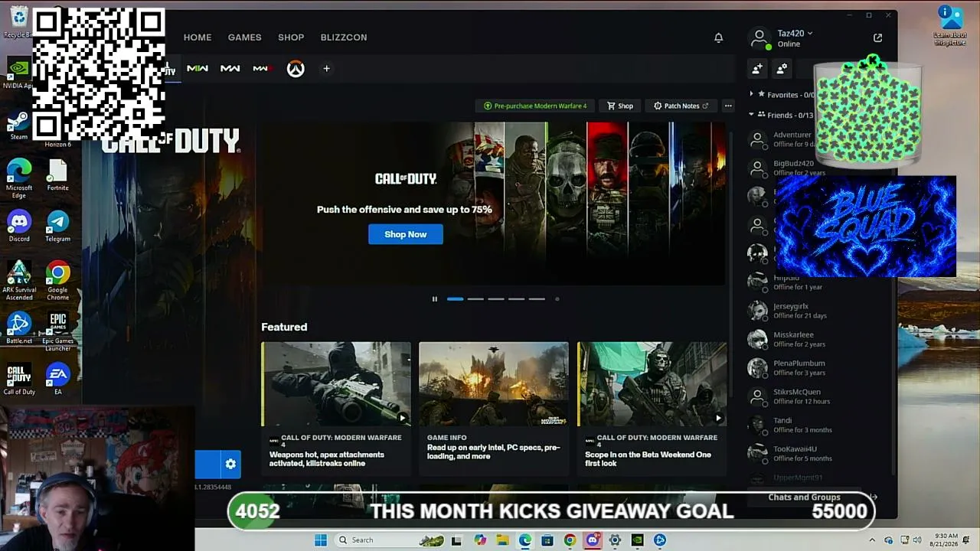Expand the Favorites friends group
This screenshot has width=980, height=551.
(751, 94)
